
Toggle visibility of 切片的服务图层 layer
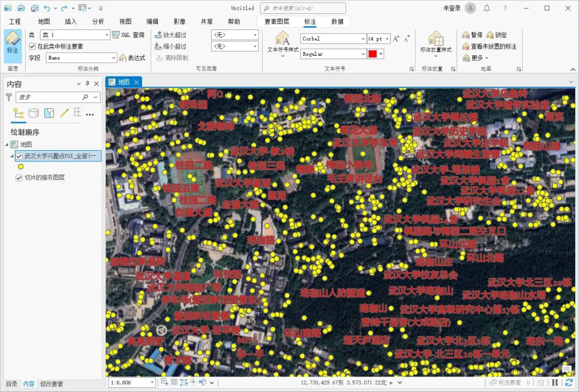coord(19,177)
